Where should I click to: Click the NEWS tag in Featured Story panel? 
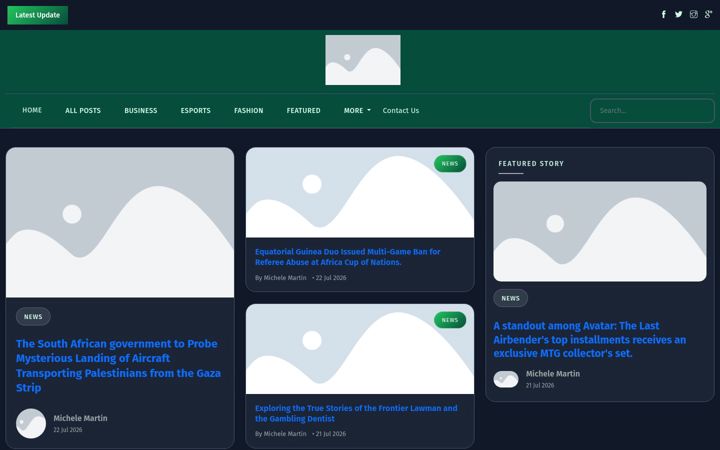click(511, 298)
